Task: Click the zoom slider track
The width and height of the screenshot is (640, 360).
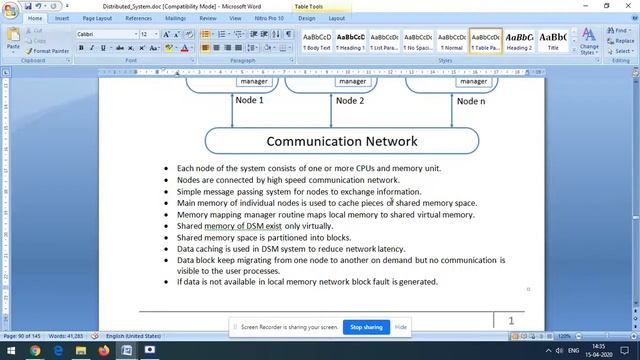Action: [x=606, y=336]
